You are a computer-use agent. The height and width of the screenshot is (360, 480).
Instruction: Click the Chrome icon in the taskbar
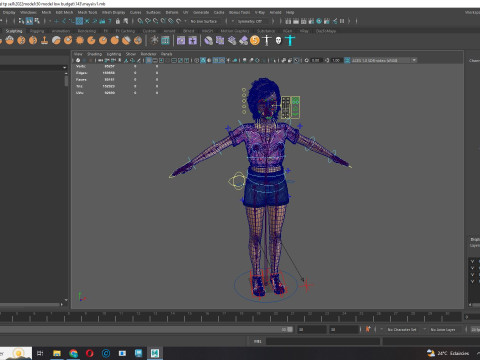(x=73, y=353)
